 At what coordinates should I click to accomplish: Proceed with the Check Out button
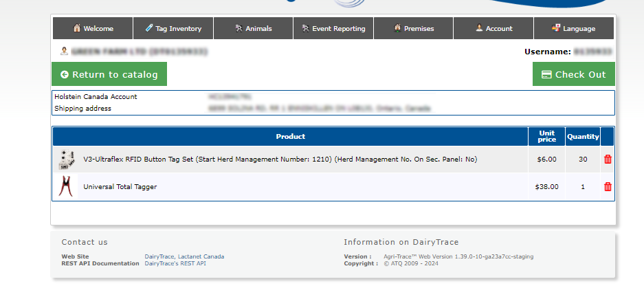[x=574, y=74]
